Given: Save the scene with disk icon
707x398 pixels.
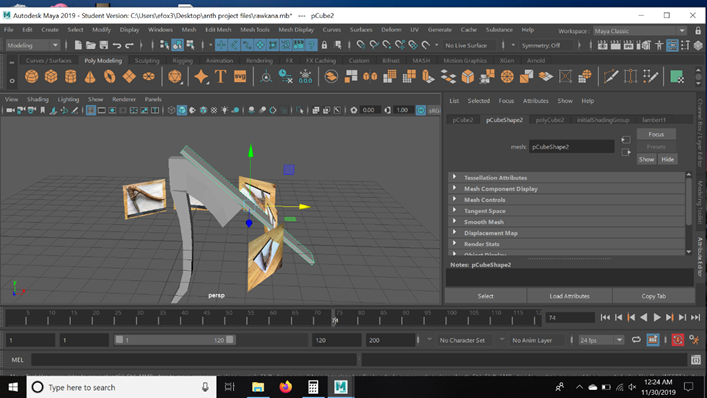Looking at the screenshot, I should [104, 45].
